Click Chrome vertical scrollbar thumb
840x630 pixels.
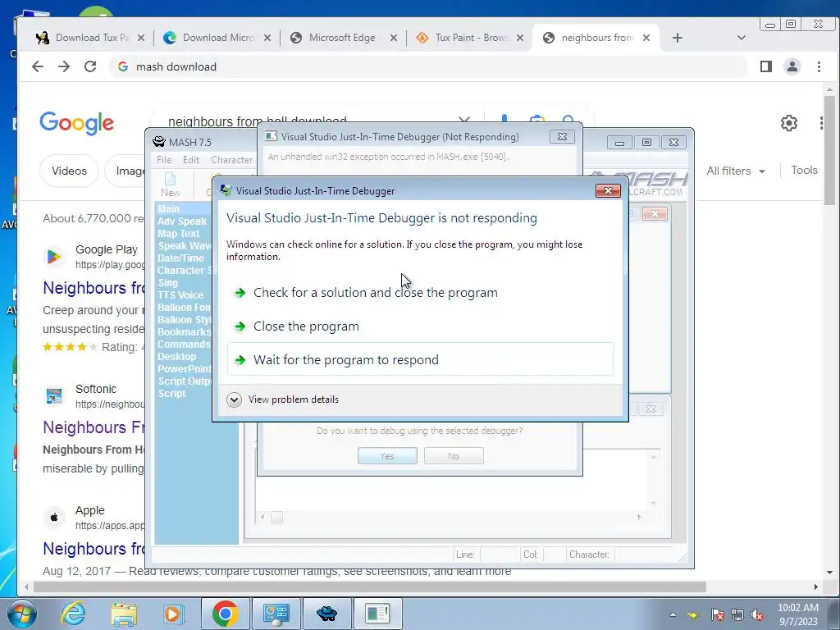pos(829,150)
